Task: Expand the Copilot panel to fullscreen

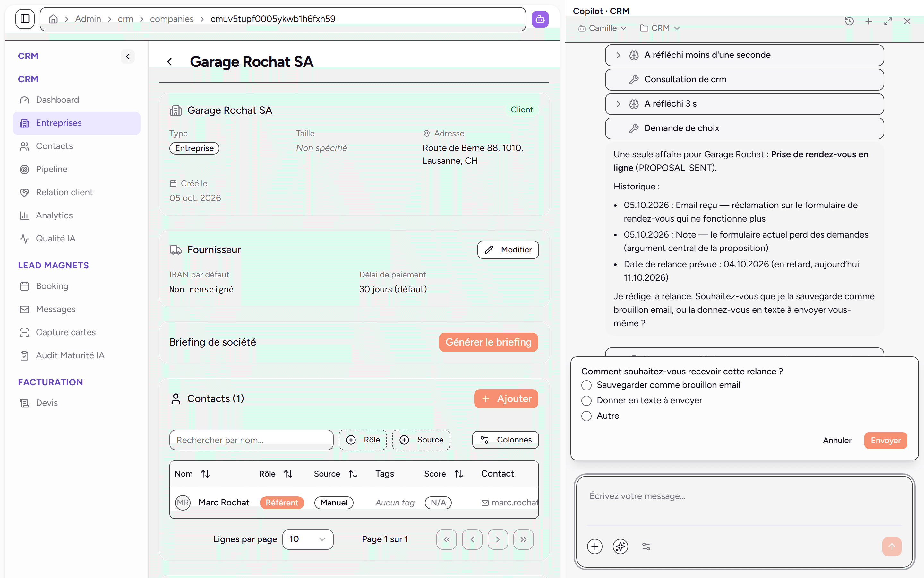Action: pyautogui.click(x=888, y=22)
